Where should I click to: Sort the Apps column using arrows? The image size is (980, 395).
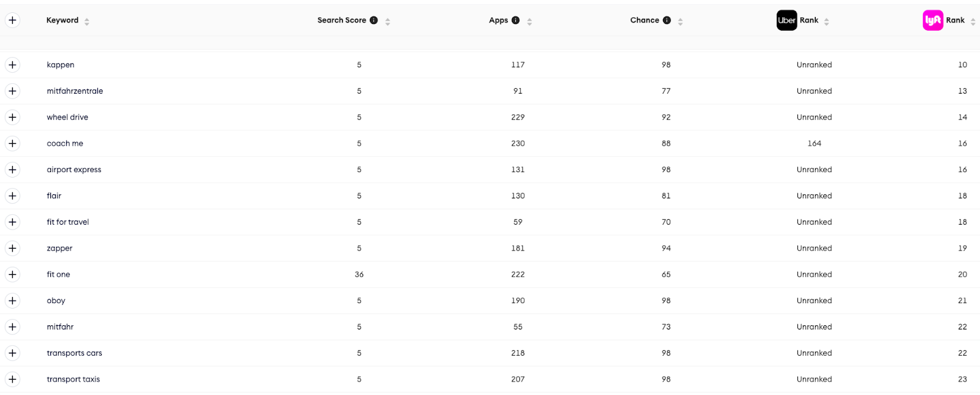pos(529,21)
